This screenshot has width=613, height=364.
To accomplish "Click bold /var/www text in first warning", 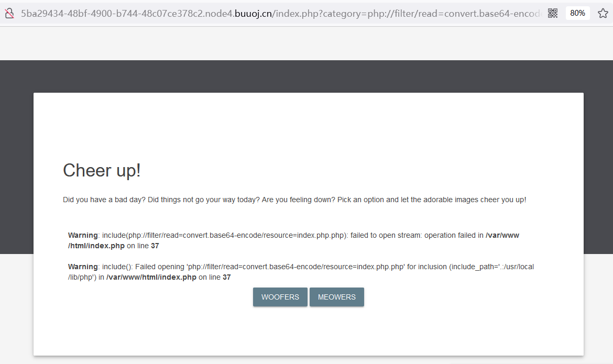I will tap(502, 235).
